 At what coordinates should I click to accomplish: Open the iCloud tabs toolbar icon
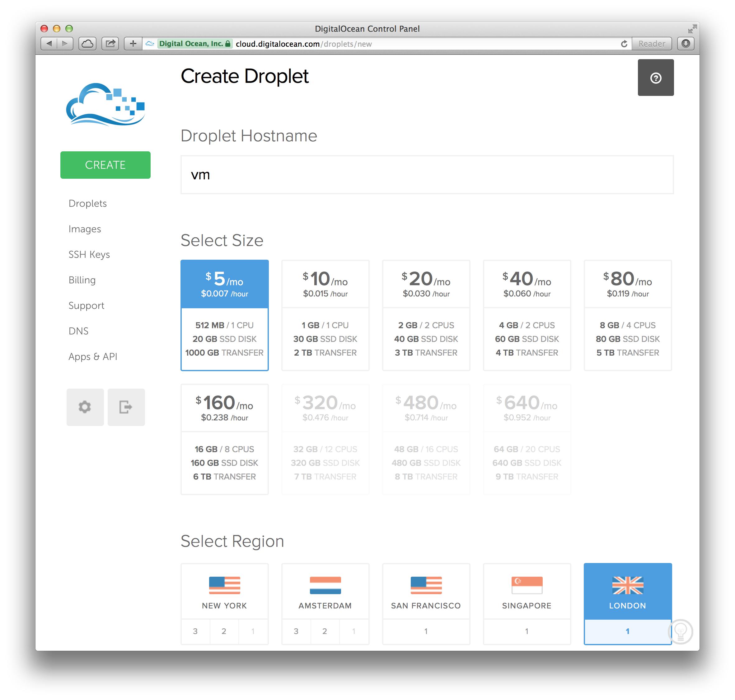tap(87, 44)
